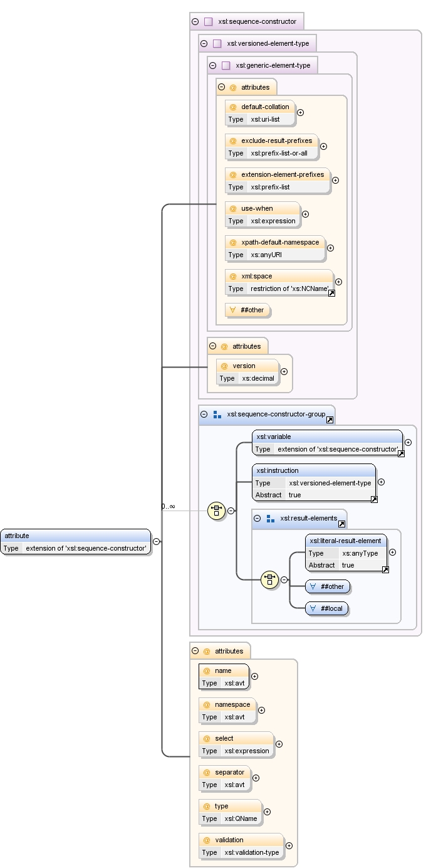
Task: Expand xpath-default-namespace attribute details
Action: pos(330,248)
